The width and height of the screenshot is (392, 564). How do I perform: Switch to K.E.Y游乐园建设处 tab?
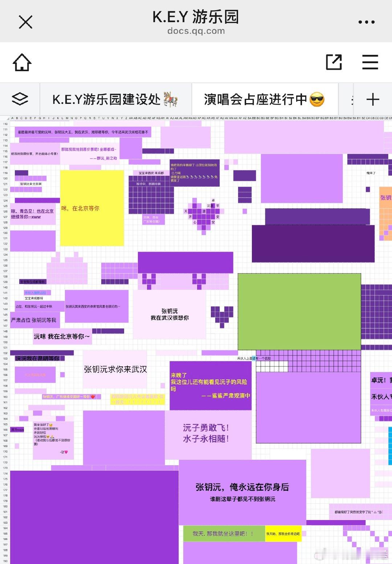pyautogui.click(x=115, y=99)
